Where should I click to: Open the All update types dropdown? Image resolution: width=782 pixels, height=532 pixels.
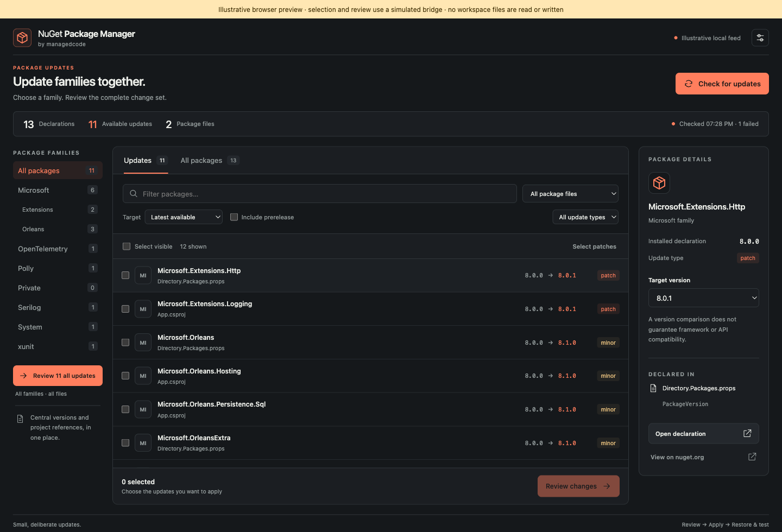(x=585, y=217)
